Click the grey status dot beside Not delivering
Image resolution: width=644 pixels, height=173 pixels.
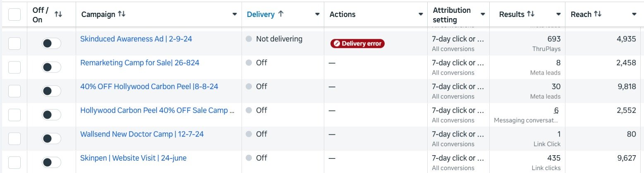point(249,39)
